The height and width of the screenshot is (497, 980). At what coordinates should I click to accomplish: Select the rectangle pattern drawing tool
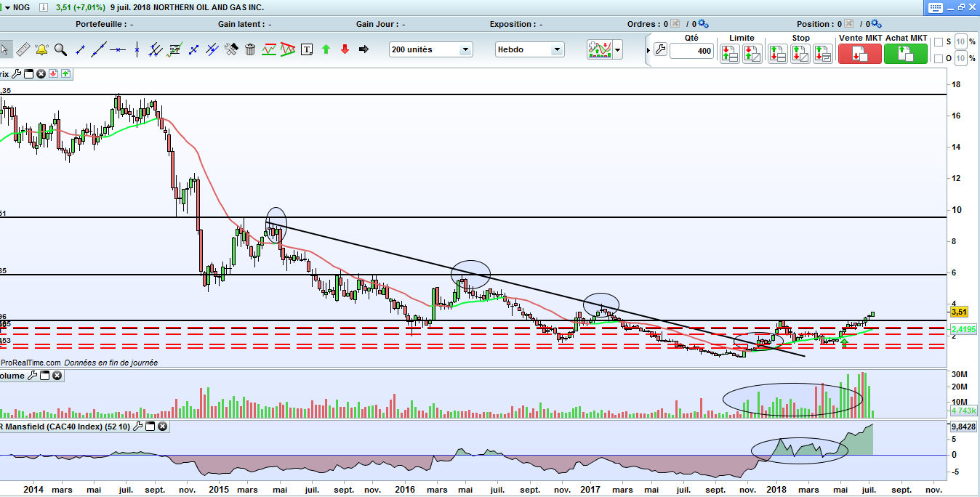[x=269, y=49]
